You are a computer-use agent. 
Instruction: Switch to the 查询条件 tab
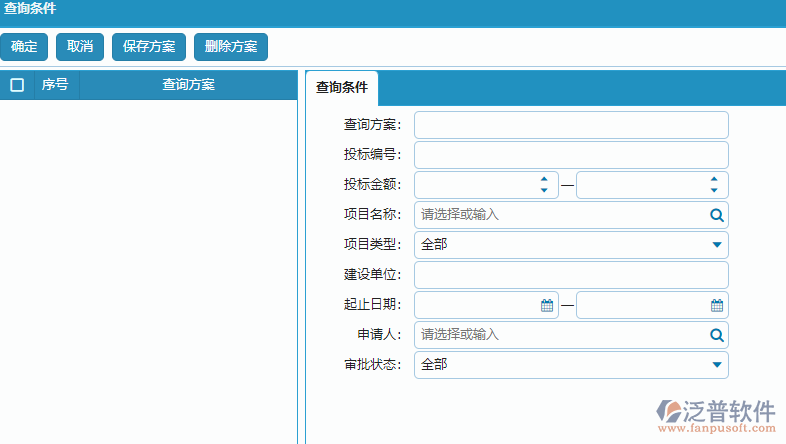pos(342,87)
